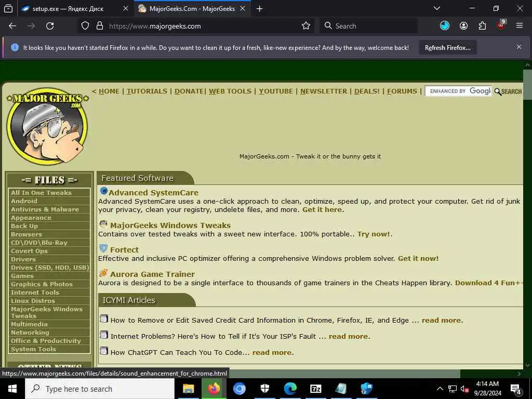Click the site padlock security icon
The image size is (532, 399).
pos(100,26)
